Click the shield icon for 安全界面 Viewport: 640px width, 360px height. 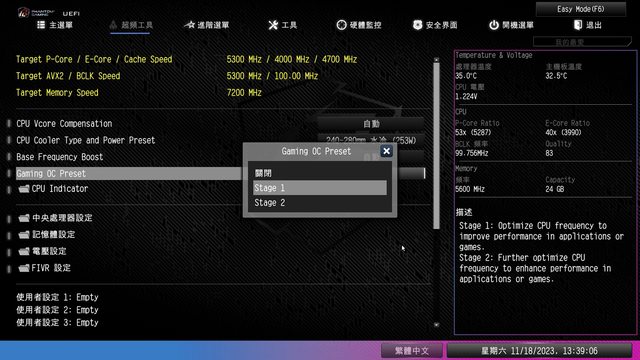(x=417, y=25)
